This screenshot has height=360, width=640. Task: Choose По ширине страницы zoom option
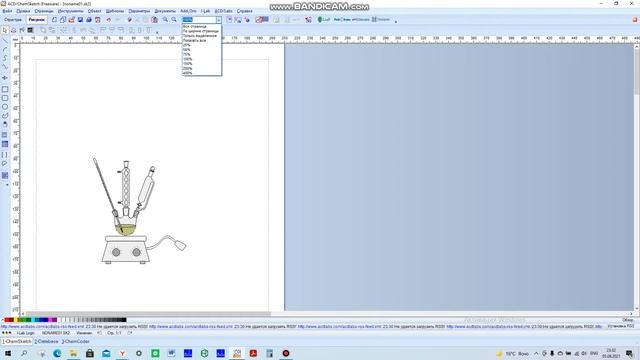tap(202, 31)
